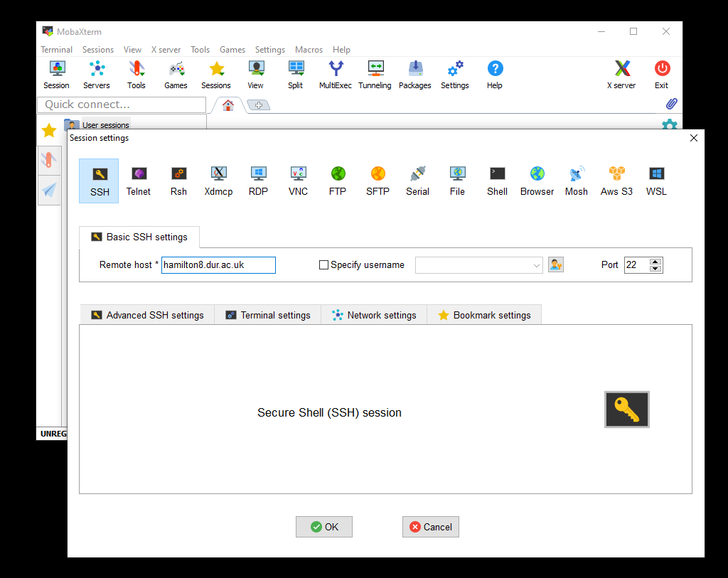Open the credentials manager user icon
Viewport: 728px width, 578px height.
[556, 264]
